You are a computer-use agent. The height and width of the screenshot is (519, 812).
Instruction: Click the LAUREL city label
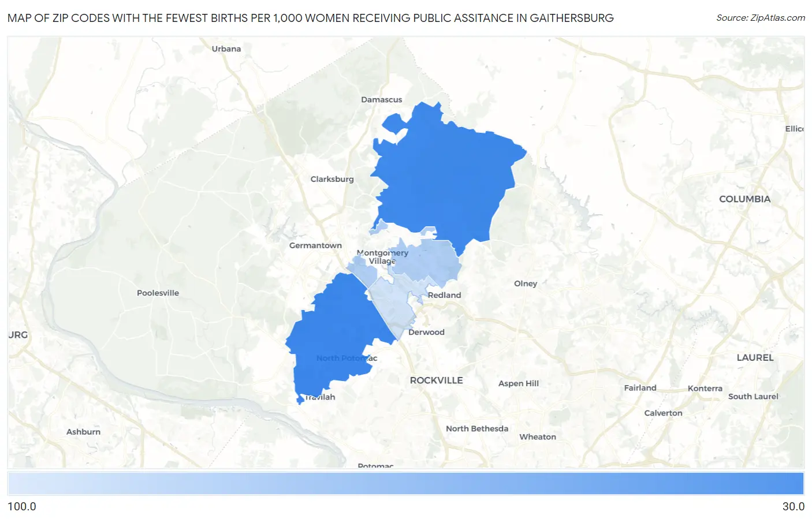pos(755,358)
